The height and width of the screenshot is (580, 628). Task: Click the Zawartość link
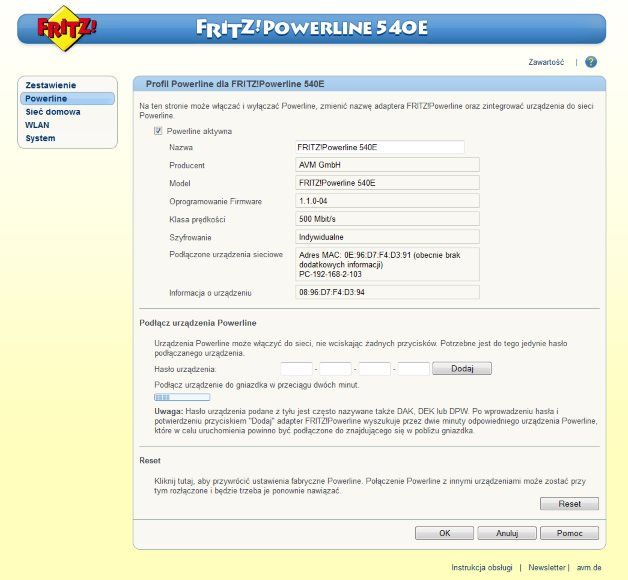point(546,62)
